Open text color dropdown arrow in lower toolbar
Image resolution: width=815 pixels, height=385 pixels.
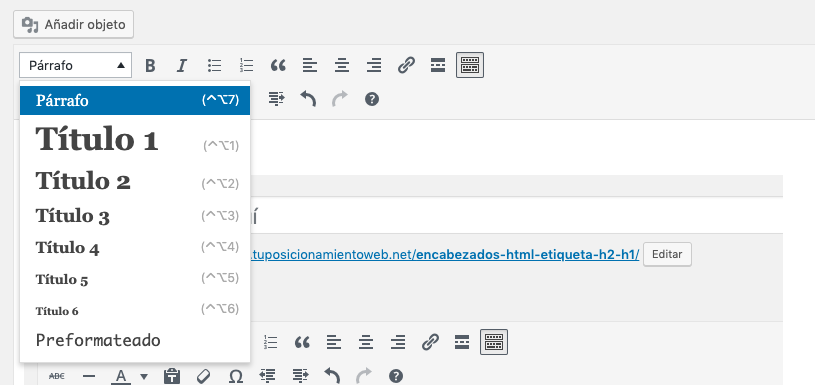(144, 376)
